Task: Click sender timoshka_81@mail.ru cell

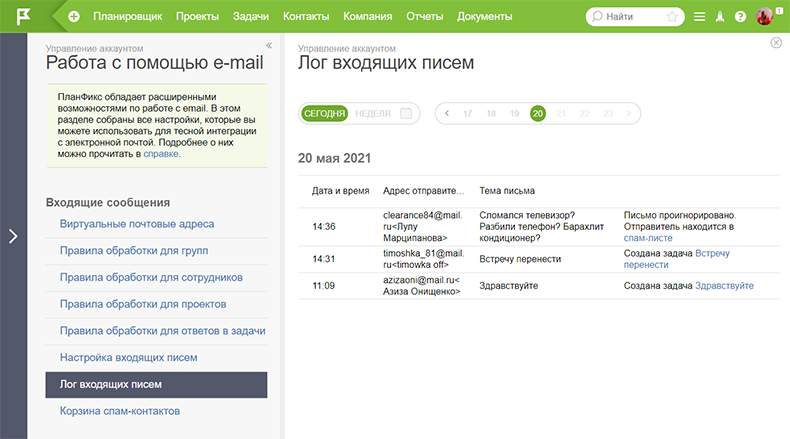Action: 423,259
